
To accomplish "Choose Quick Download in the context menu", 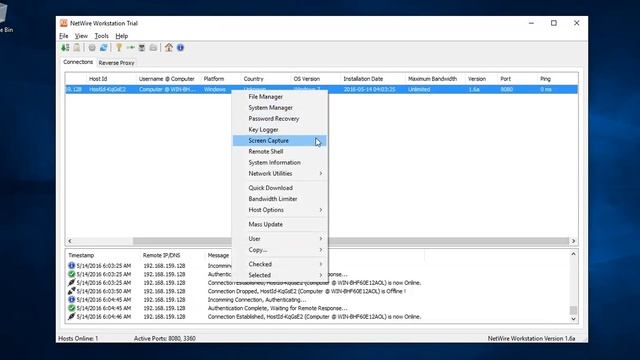I will coord(280,188).
